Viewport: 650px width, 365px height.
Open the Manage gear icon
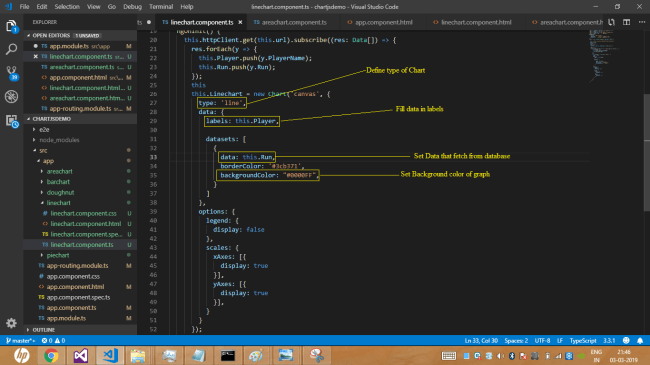point(12,323)
